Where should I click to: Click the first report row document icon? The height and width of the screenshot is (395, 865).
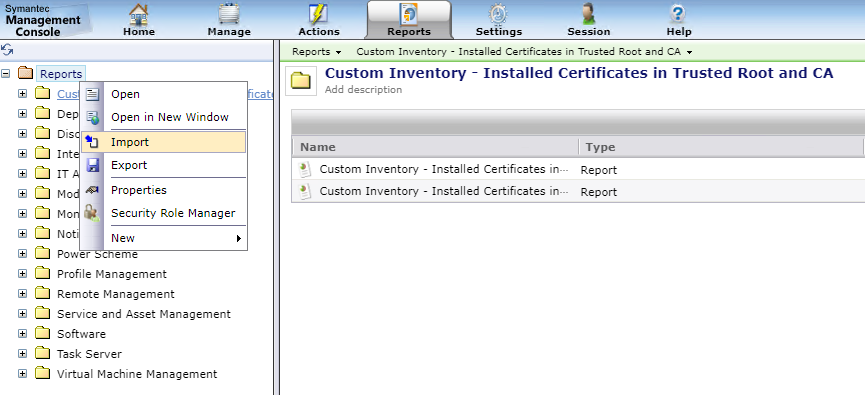pyautogui.click(x=305, y=169)
